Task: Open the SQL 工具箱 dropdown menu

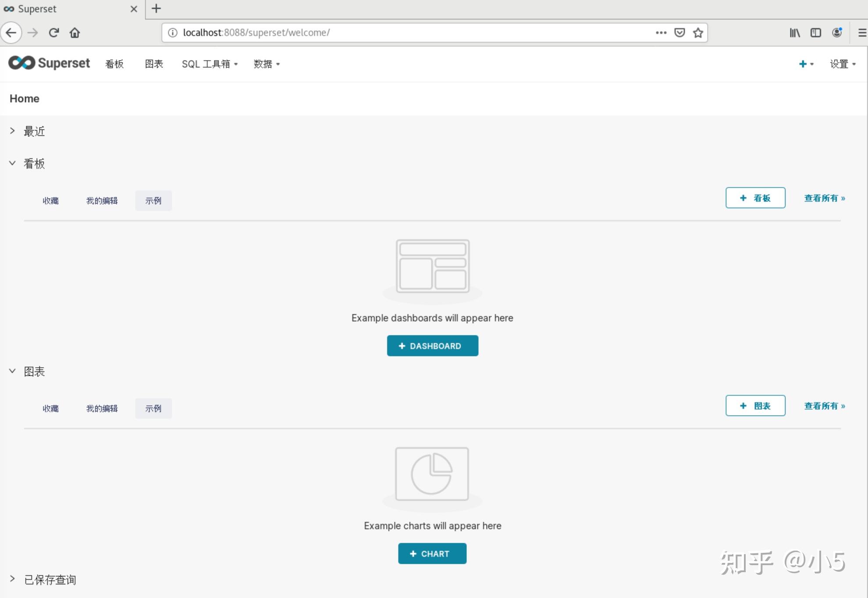Action: pyautogui.click(x=210, y=64)
